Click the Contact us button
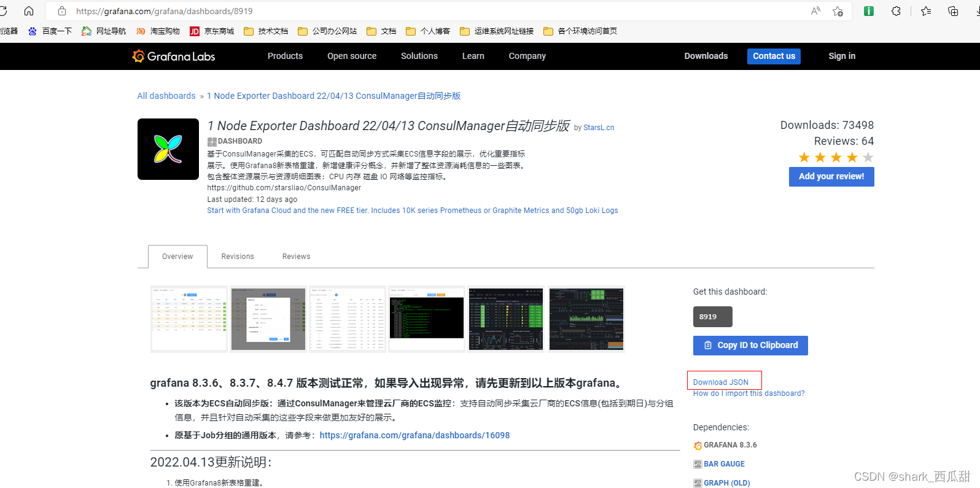Image resolution: width=980 pixels, height=488 pixels. 774,56
